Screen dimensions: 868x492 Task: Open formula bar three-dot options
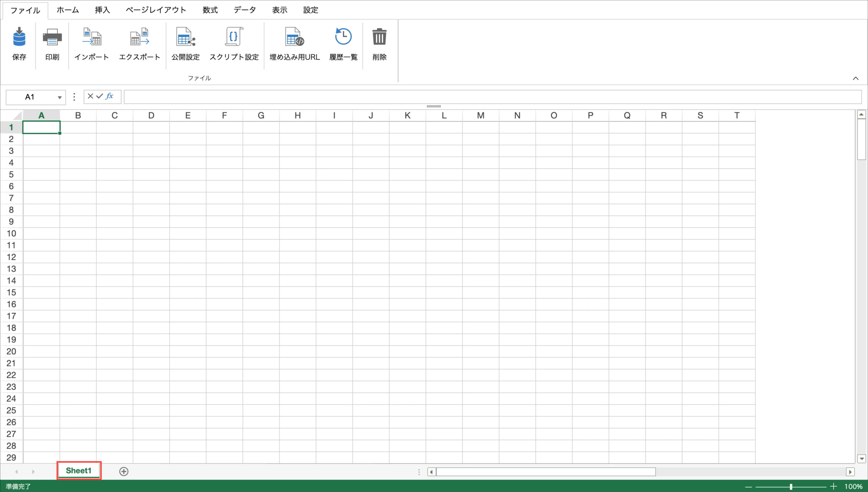click(x=74, y=97)
